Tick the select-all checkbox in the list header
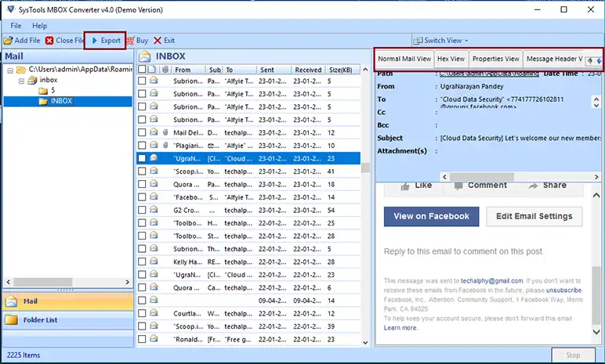The width and height of the screenshot is (605, 364). 142,70
